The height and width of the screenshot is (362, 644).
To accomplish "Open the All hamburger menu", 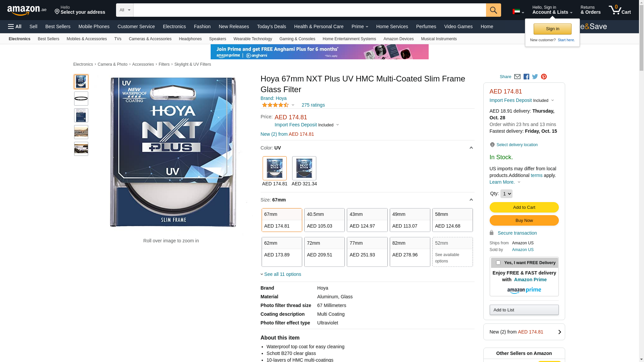I will tap(15, 26).
